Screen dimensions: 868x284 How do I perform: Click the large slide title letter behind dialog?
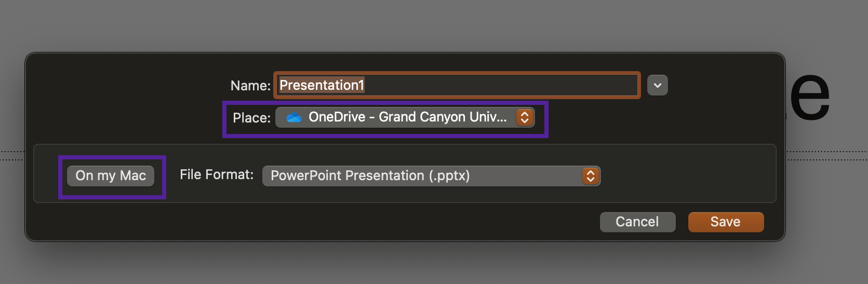[810, 96]
